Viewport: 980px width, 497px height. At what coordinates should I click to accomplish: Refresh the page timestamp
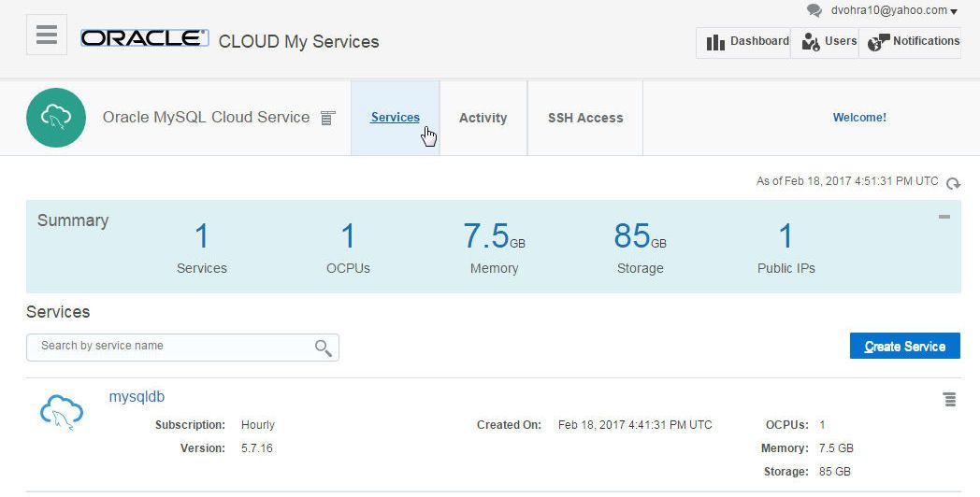pyautogui.click(x=953, y=183)
